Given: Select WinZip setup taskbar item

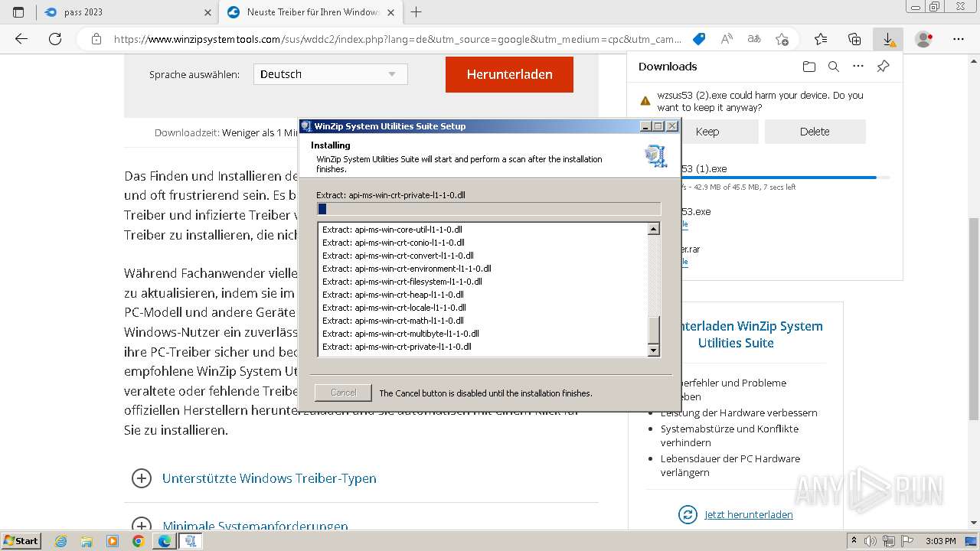Looking at the screenshot, I should coord(191,541).
